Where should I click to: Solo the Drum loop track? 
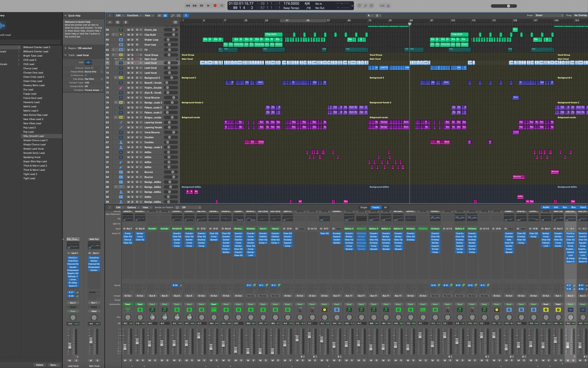pos(132,45)
